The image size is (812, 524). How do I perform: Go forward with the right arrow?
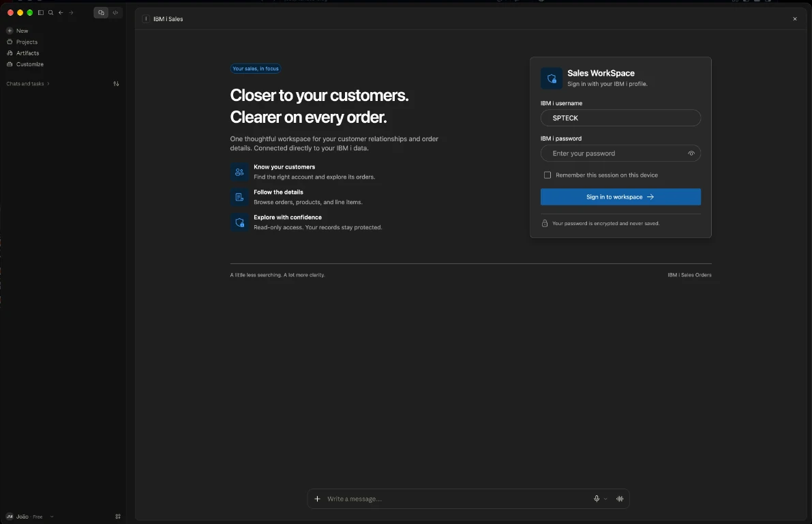point(71,12)
